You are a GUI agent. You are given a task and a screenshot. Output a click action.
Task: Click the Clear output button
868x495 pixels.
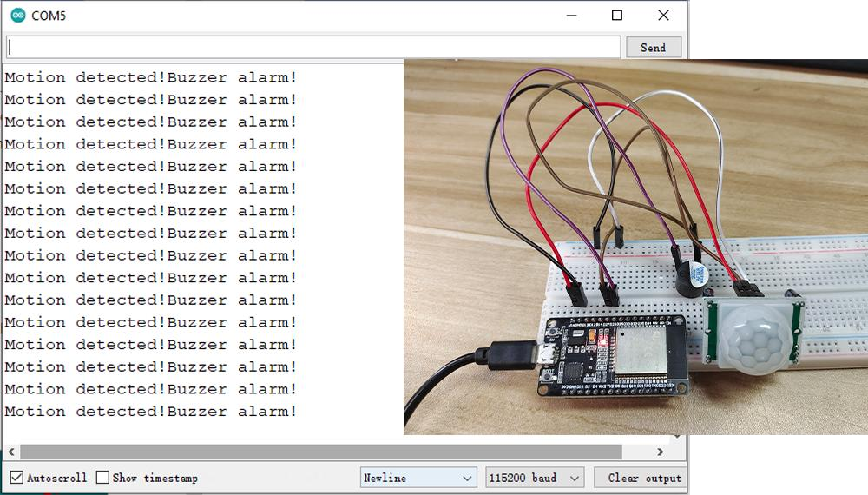pos(641,478)
